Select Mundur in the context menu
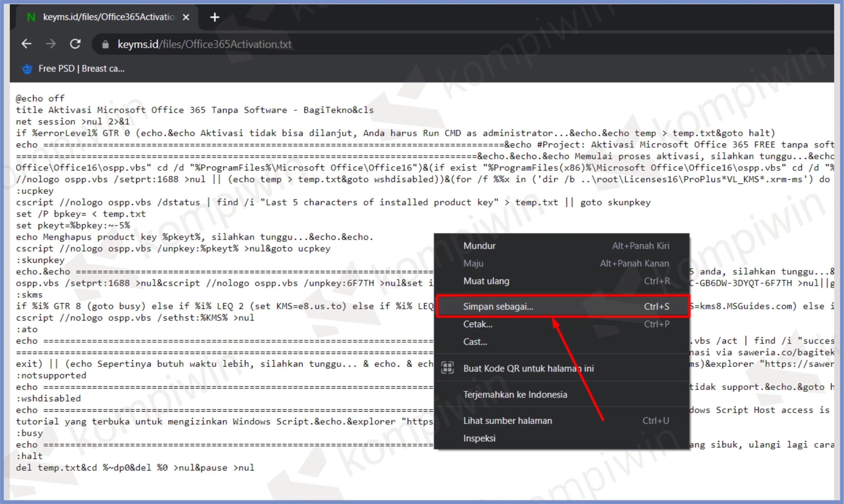This screenshot has width=844, height=504. (x=479, y=246)
